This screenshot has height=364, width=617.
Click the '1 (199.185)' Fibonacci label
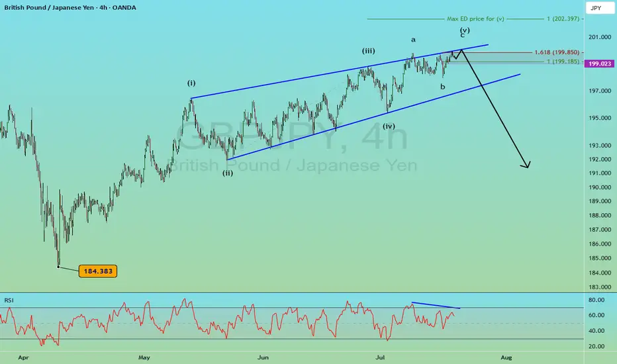point(563,62)
